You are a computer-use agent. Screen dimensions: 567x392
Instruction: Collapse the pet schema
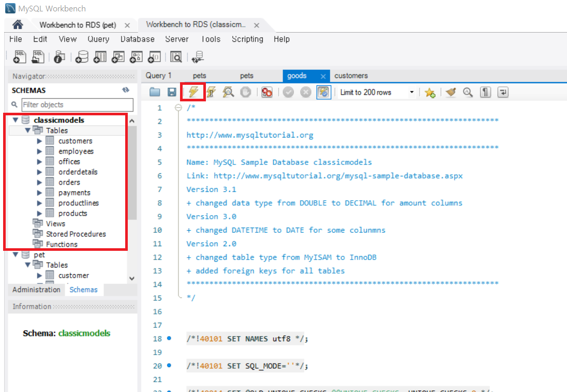point(15,254)
